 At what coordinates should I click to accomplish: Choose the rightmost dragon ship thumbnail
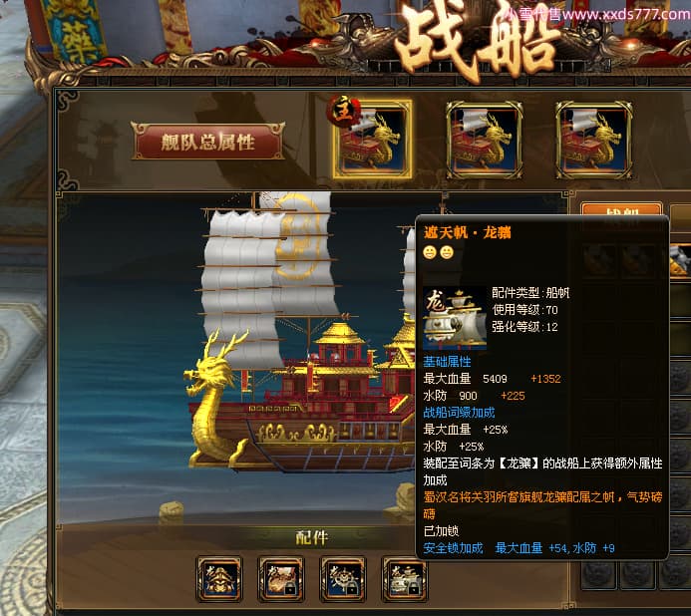(x=594, y=141)
